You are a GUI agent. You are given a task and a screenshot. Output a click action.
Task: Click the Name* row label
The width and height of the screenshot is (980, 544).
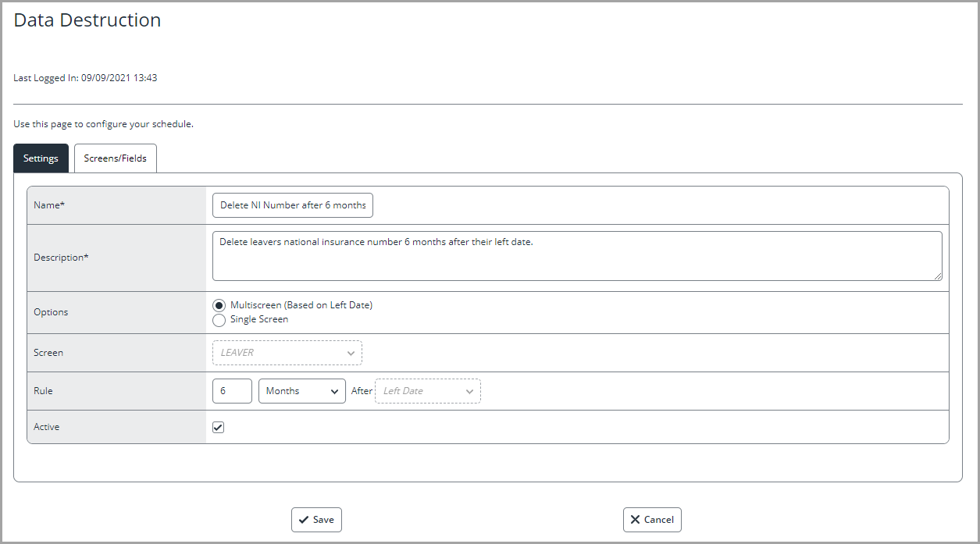click(x=49, y=205)
